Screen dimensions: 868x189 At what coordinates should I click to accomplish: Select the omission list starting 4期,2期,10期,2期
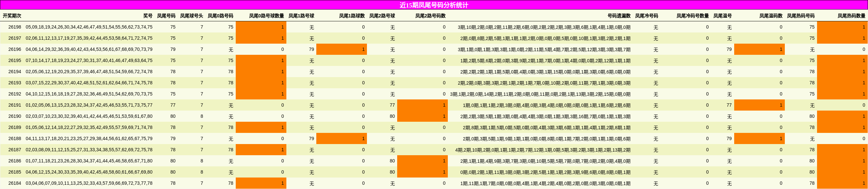pos(543,150)
